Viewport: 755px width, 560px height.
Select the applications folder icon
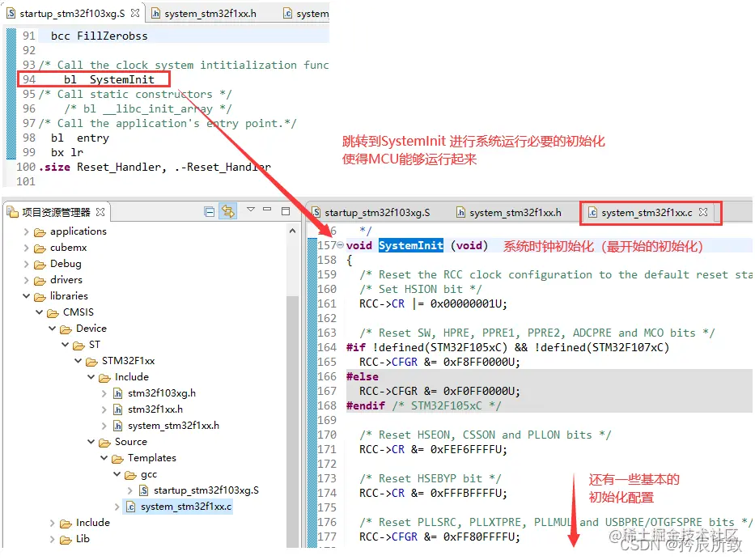coord(40,232)
